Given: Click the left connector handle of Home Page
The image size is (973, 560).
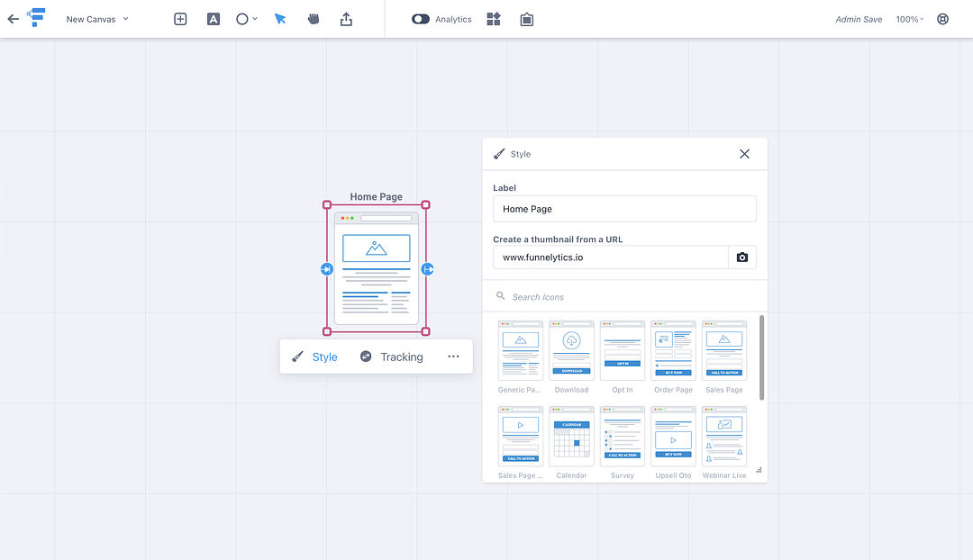Looking at the screenshot, I should coord(327,269).
